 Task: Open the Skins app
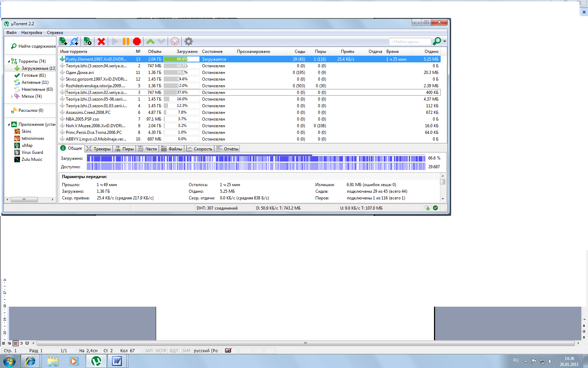23,131
